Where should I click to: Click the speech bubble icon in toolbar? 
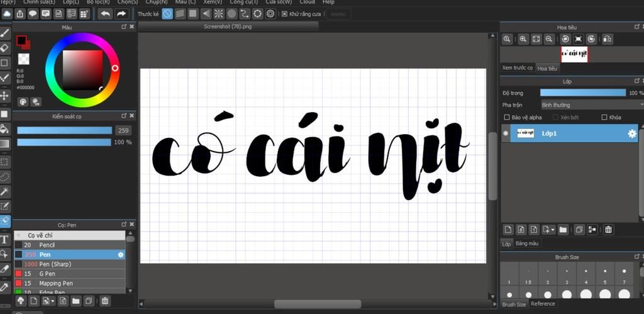pos(33,14)
